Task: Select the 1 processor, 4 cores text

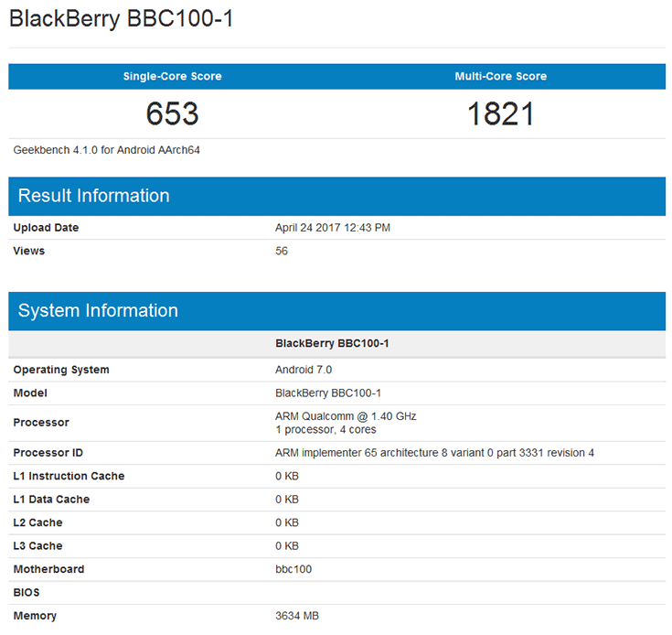Action: [325, 430]
